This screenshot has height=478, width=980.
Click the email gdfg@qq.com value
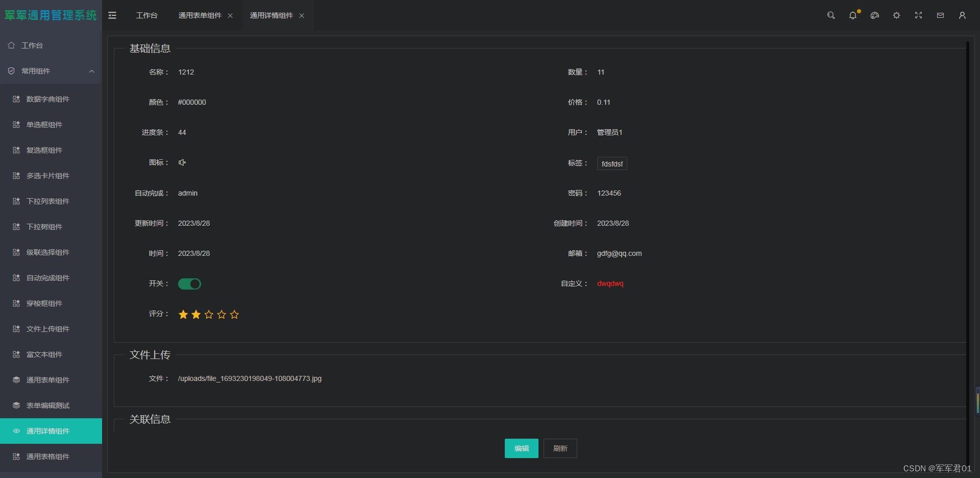click(619, 253)
